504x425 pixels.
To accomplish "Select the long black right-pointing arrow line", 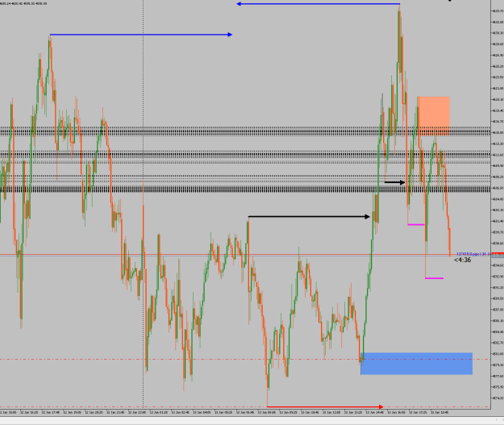I will tap(309, 217).
